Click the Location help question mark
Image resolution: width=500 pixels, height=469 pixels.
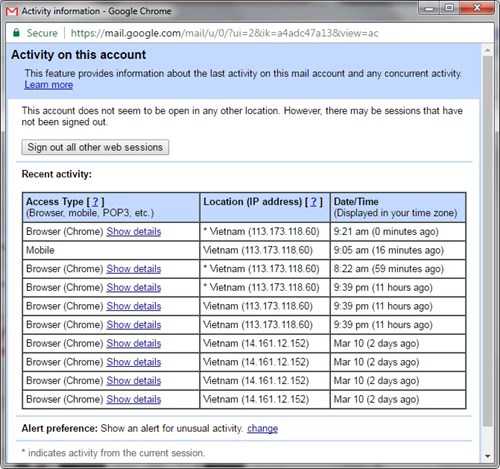(x=314, y=202)
